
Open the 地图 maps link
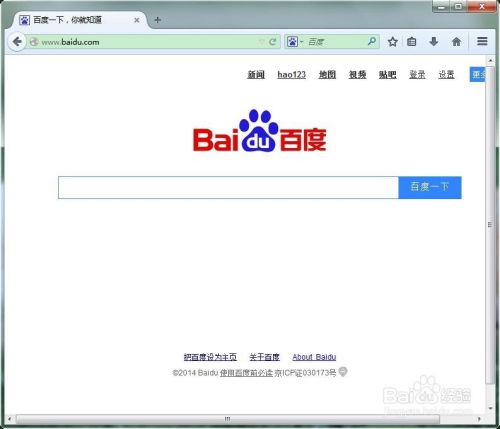[327, 75]
